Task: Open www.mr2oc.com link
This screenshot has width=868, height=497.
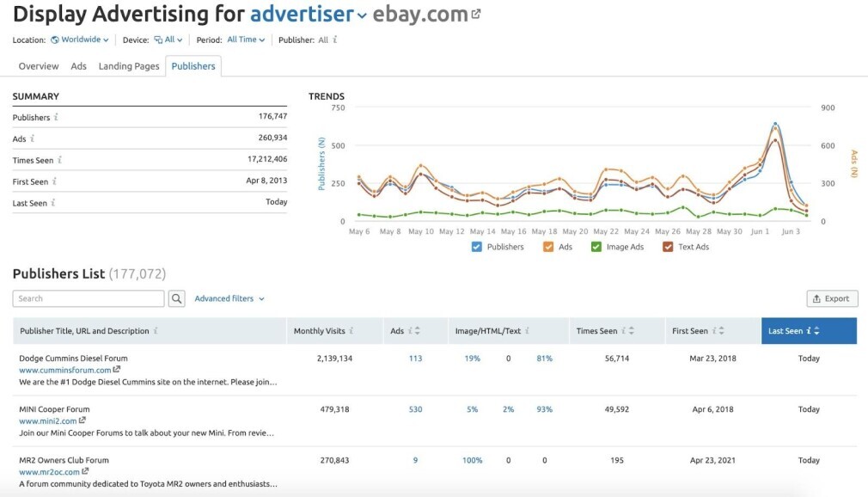Action: point(49,472)
